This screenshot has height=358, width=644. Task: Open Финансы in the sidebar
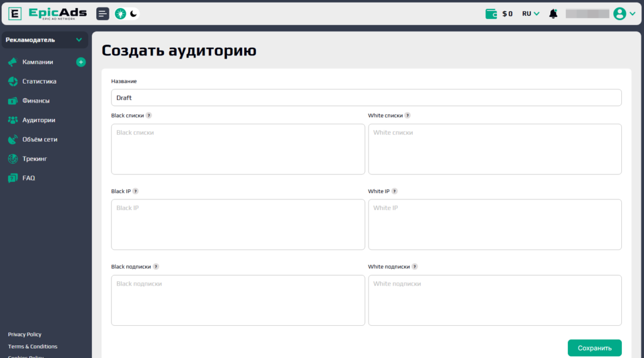click(36, 101)
